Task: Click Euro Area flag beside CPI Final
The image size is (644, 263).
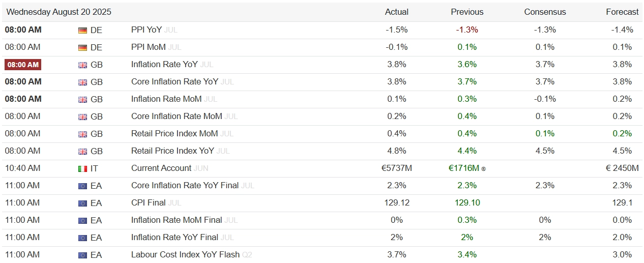Action: (x=82, y=203)
